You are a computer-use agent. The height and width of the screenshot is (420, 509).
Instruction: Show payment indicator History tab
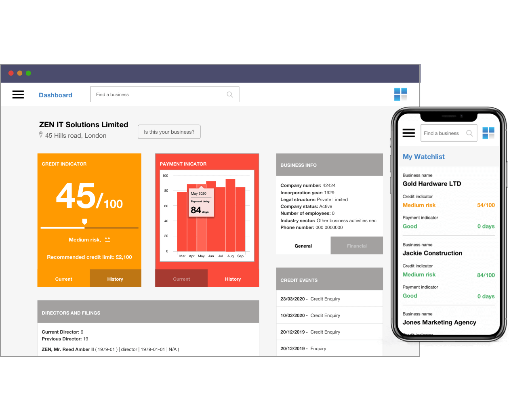pos(233,279)
